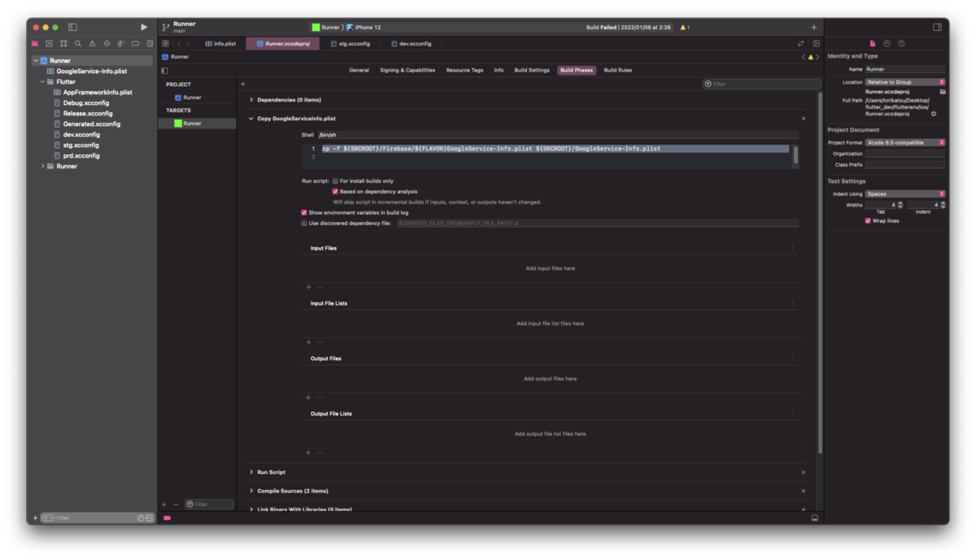Open the Project Format dropdown
Viewport: 976px width, 560px height.
click(905, 142)
